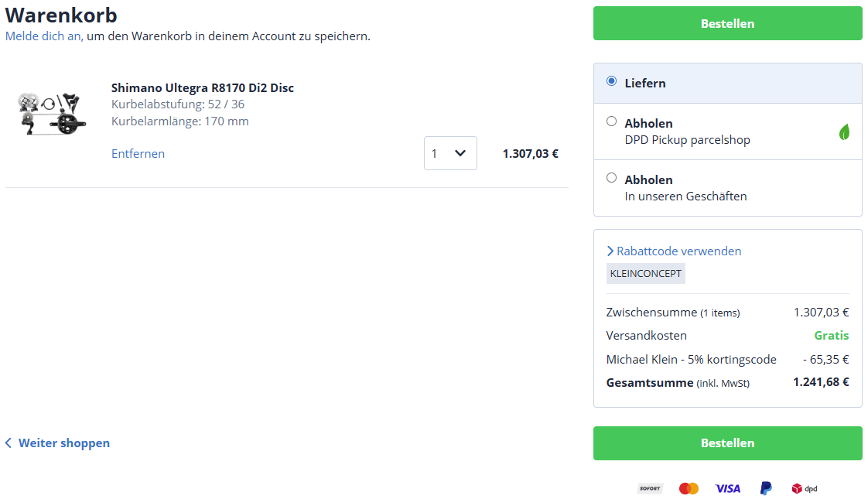Image resolution: width=868 pixels, height=499 pixels.
Task: Open the quantity dropdown for Shimano Ultegra
Action: tap(450, 153)
